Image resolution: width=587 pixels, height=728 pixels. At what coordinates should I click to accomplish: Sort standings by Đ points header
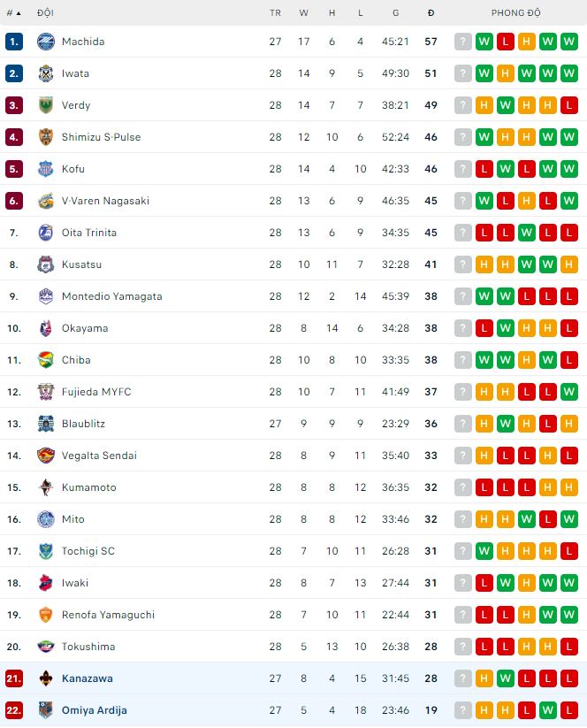coord(431,13)
